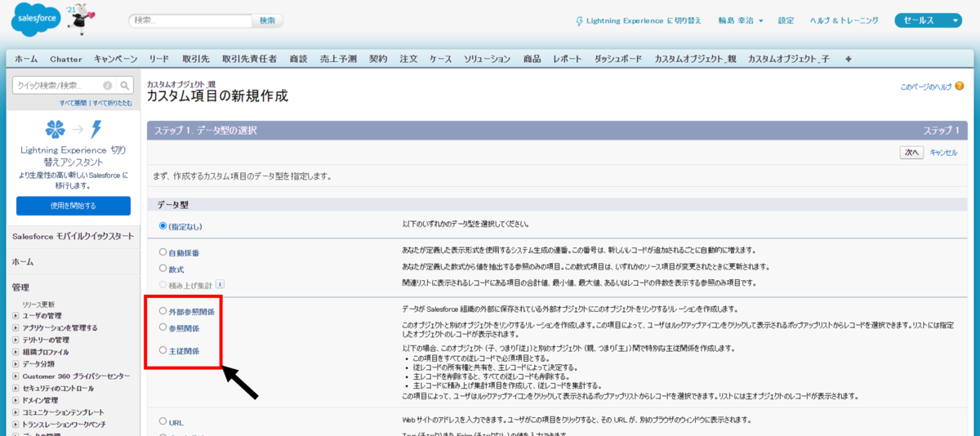This screenshot has height=436, width=980.
Task: Click the 検索 search button
Action: point(268,20)
